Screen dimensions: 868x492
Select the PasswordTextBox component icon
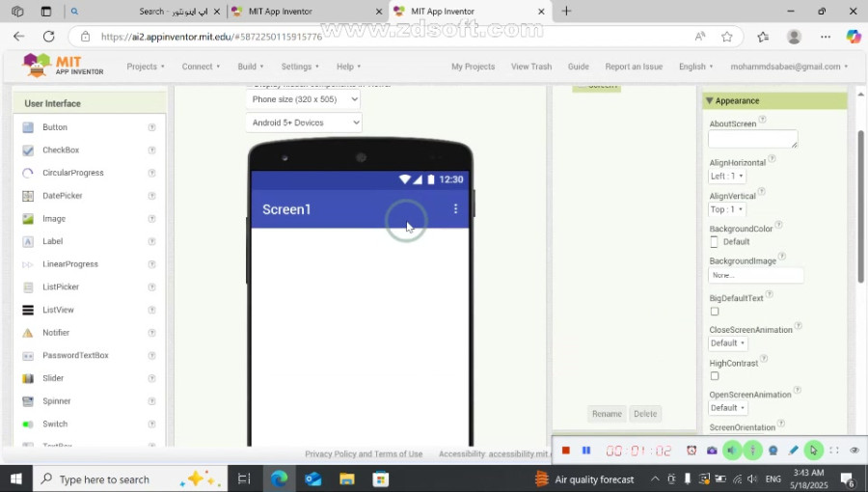28,356
